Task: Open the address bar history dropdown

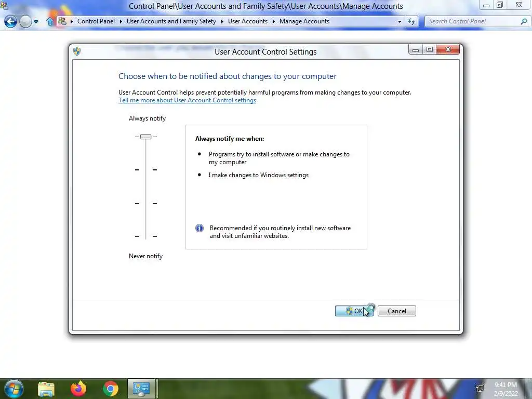Action: (x=400, y=21)
